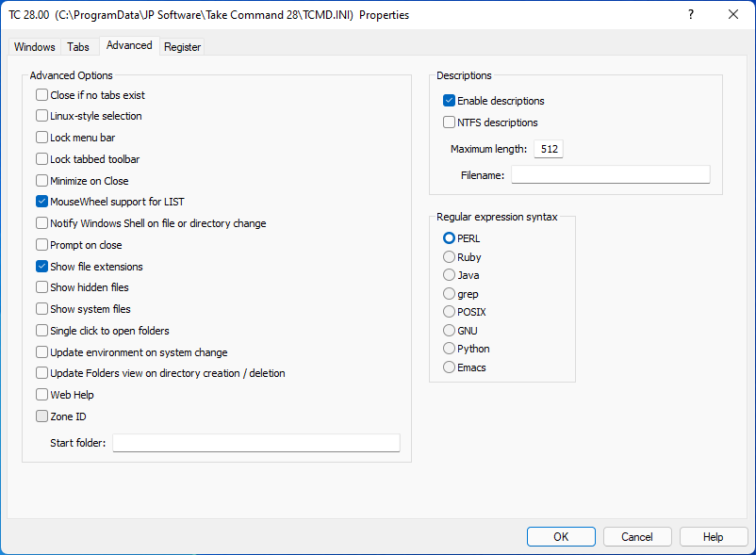Check Show hidden files
Image resolution: width=756 pixels, height=555 pixels.
click(x=41, y=287)
